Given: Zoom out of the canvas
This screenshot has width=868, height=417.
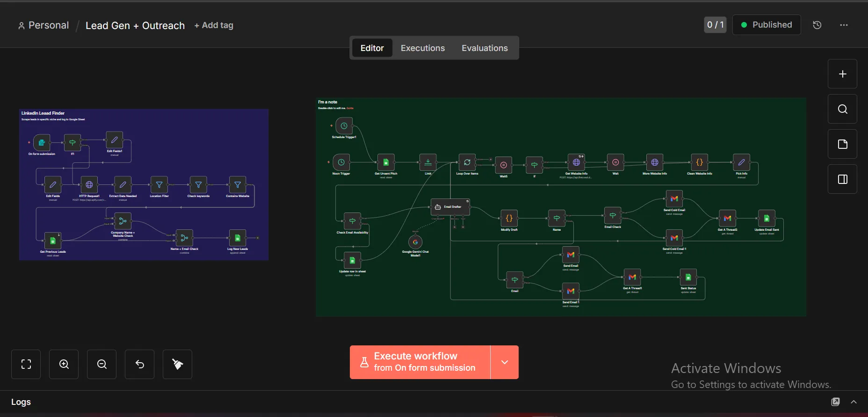Looking at the screenshot, I should coord(102,364).
